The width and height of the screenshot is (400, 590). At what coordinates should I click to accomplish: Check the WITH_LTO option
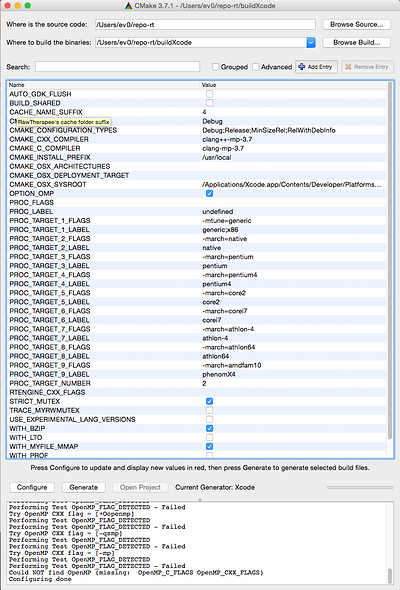210,437
